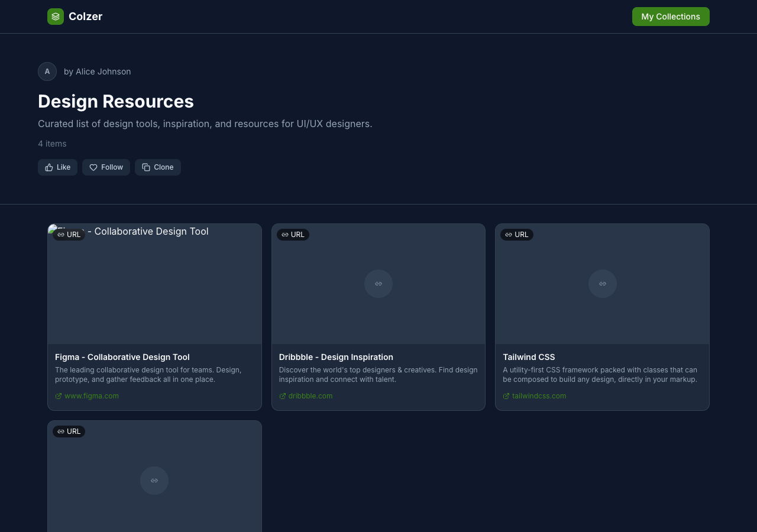Open the www.figma.com link
The image size is (757, 532).
point(91,396)
